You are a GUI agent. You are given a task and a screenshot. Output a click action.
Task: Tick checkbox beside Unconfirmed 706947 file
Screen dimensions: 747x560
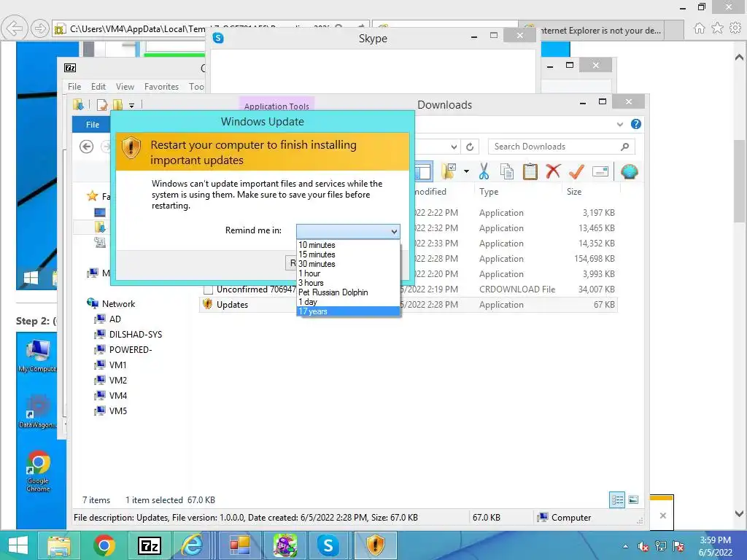point(208,289)
